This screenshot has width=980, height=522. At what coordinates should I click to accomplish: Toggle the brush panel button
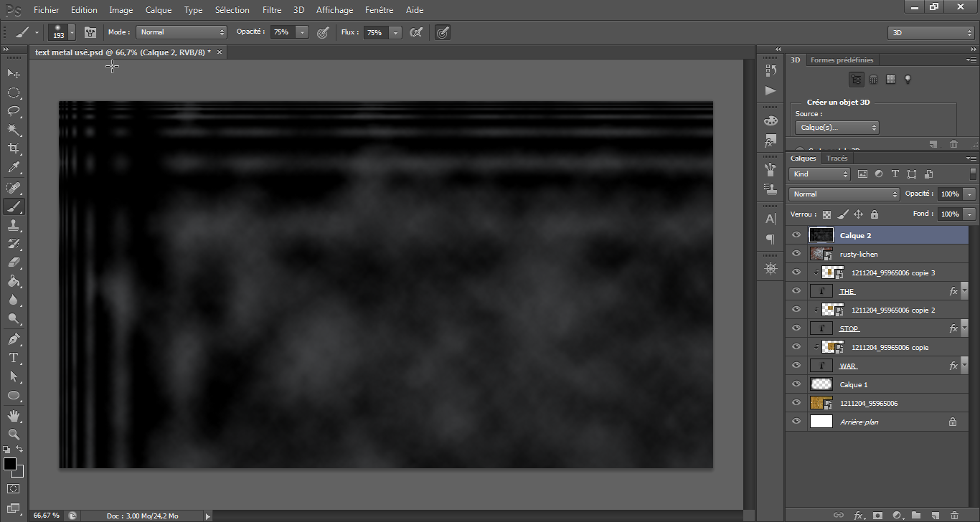click(90, 32)
